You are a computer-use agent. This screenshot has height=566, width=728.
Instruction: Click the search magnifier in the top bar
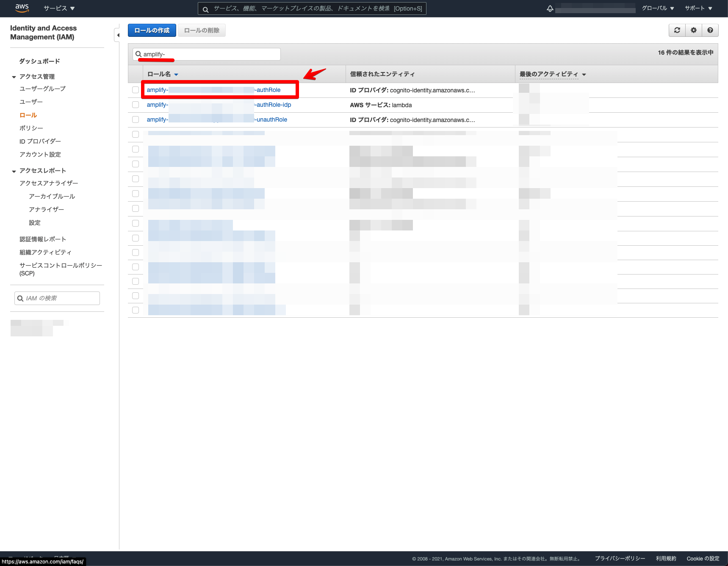point(205,8)
